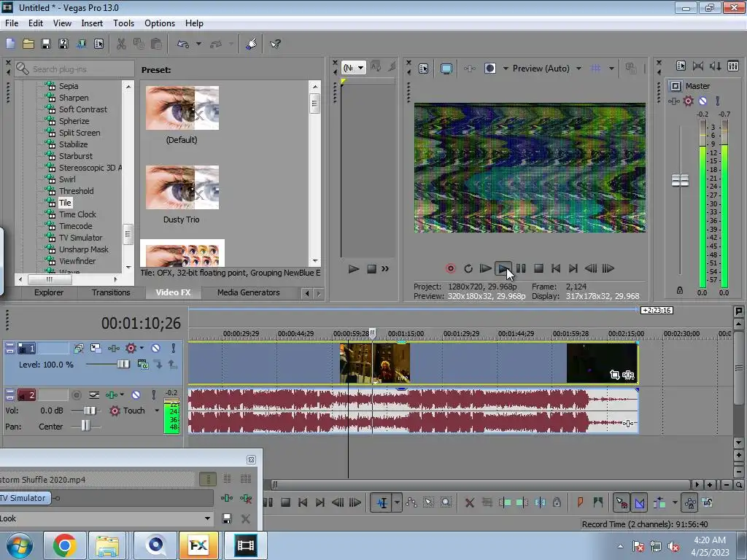The height and width of the screenshot is (560, 747).
Task: Open Track Motion on video track 1
Action: click(x=96, y=349)
